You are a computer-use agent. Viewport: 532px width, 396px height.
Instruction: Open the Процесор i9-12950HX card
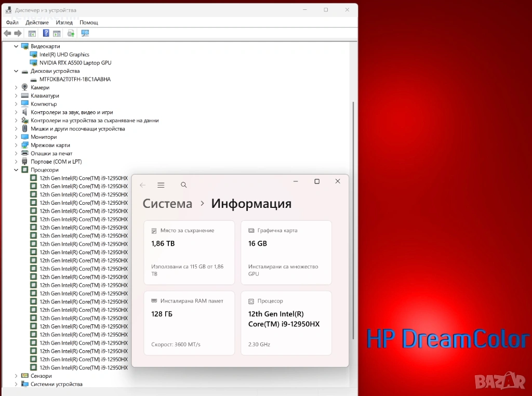[x=286, y=323]
